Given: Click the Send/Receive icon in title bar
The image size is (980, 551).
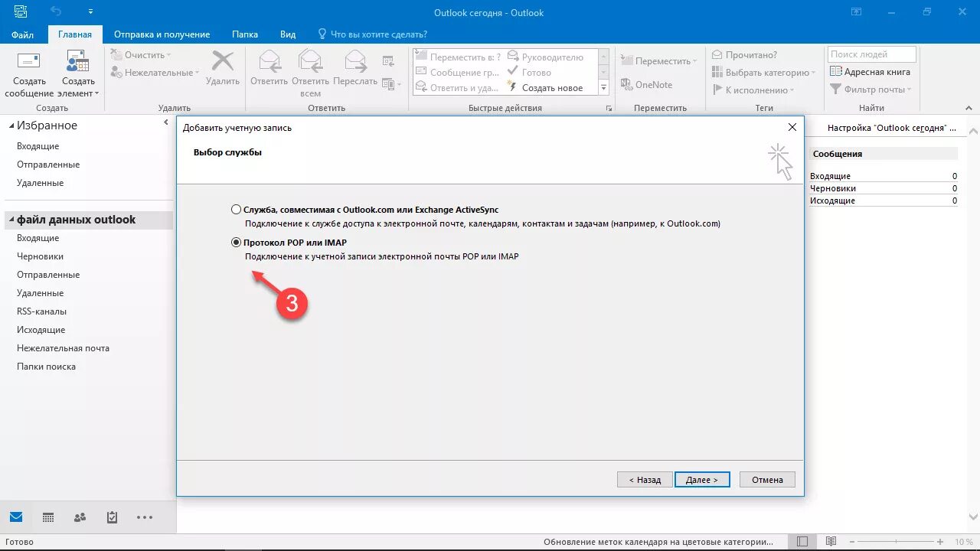Looking at the screenshot, I should pyautogui.click(x=20, y=12).
